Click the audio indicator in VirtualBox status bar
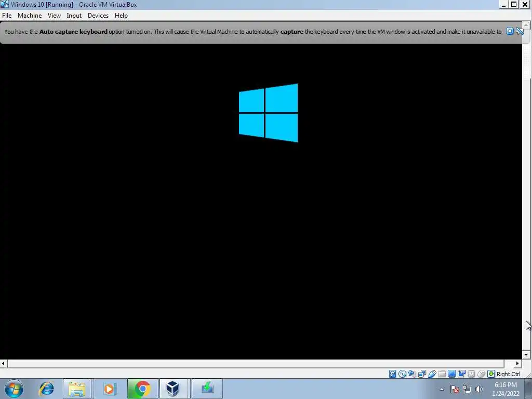The width and height of the screenshot is (532, 399). click(412, 374)
